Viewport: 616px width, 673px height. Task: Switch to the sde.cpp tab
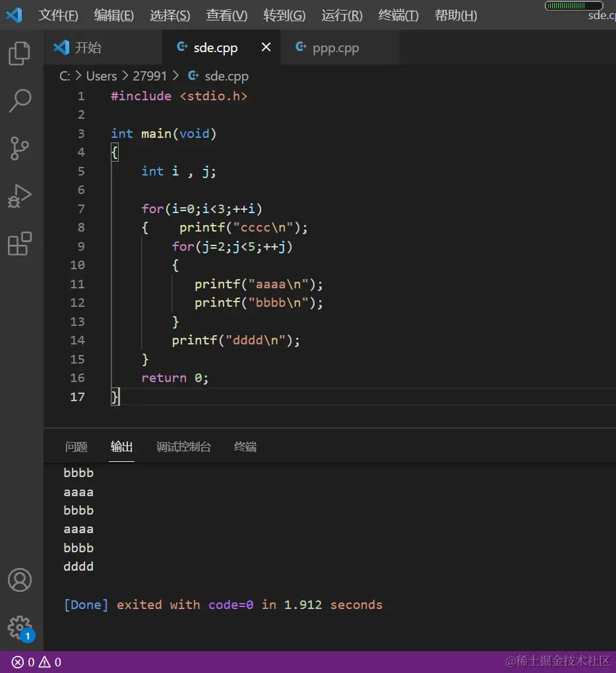point(222,48)
